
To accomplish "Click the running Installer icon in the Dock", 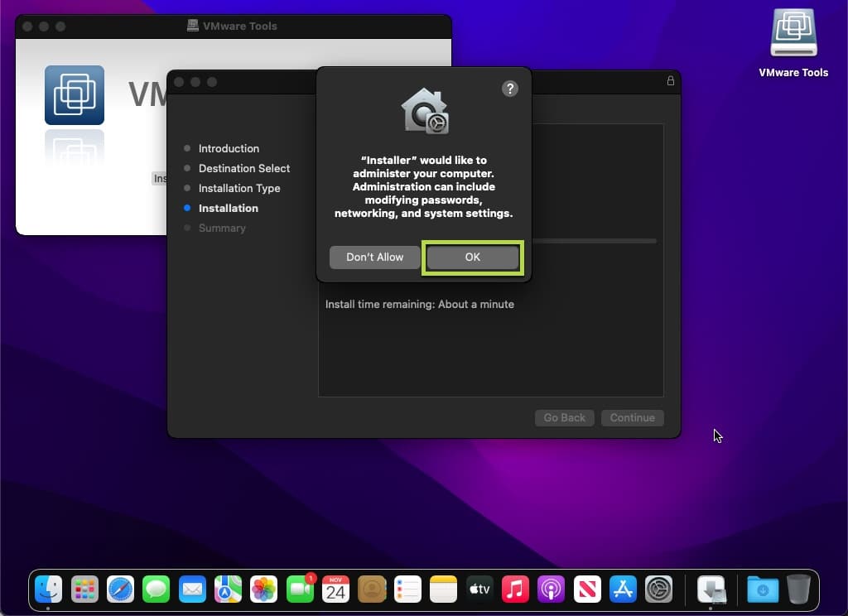I will click(711, 589).
